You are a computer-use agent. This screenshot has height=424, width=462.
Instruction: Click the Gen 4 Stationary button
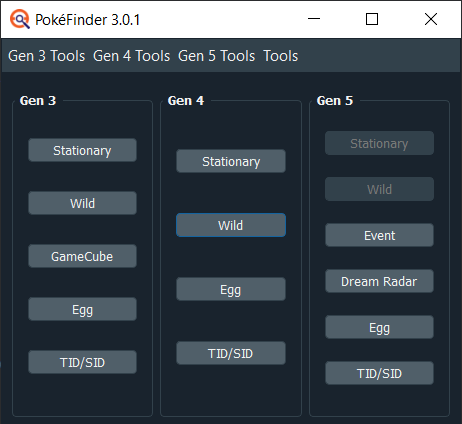[x=231, y=161]
